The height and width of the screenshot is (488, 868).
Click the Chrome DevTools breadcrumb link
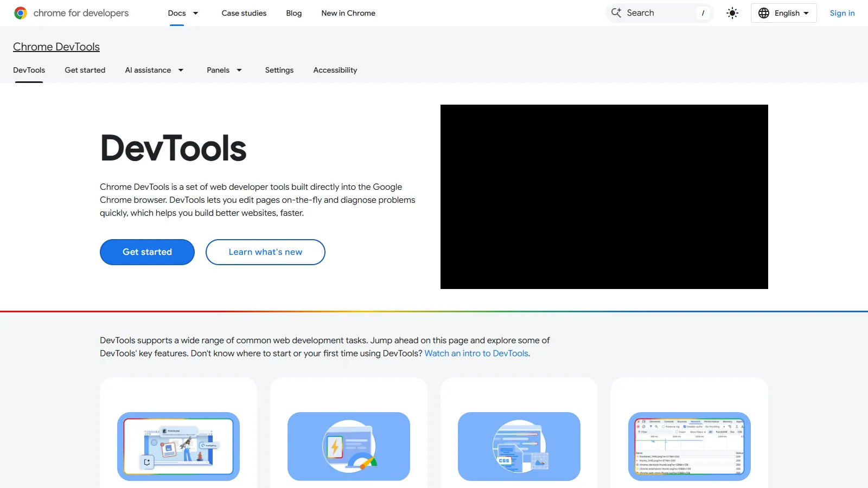click(x=56, y=47)
